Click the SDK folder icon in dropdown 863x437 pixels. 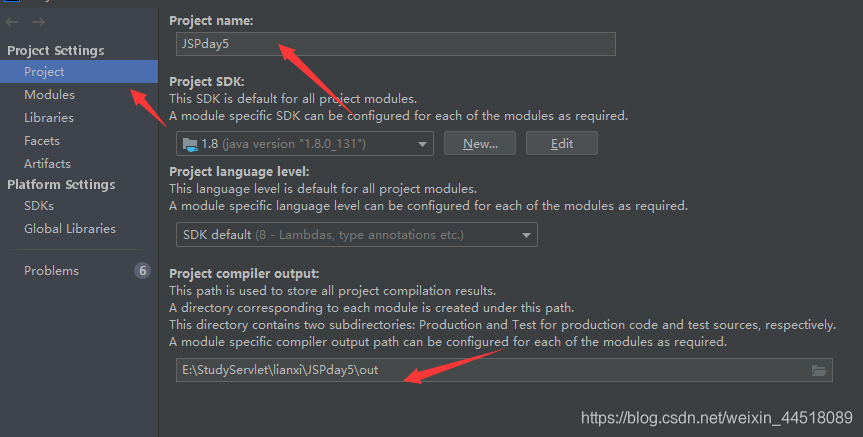pyautogui.click(x=190, y=145)
